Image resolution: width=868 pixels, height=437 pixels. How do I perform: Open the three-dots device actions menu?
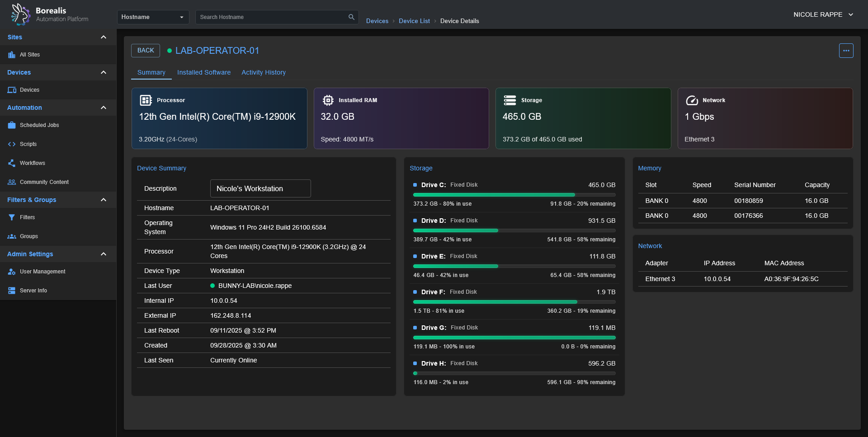[846, 51]
